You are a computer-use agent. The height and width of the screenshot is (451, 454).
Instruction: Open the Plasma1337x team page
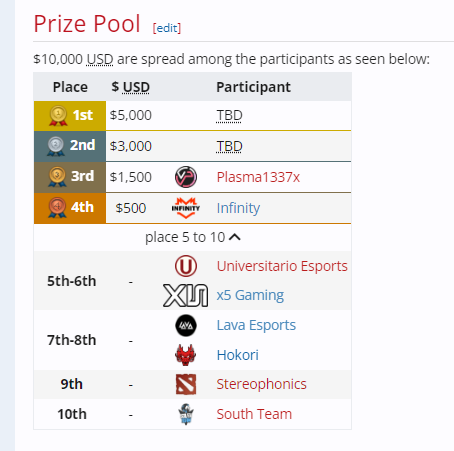258,177
